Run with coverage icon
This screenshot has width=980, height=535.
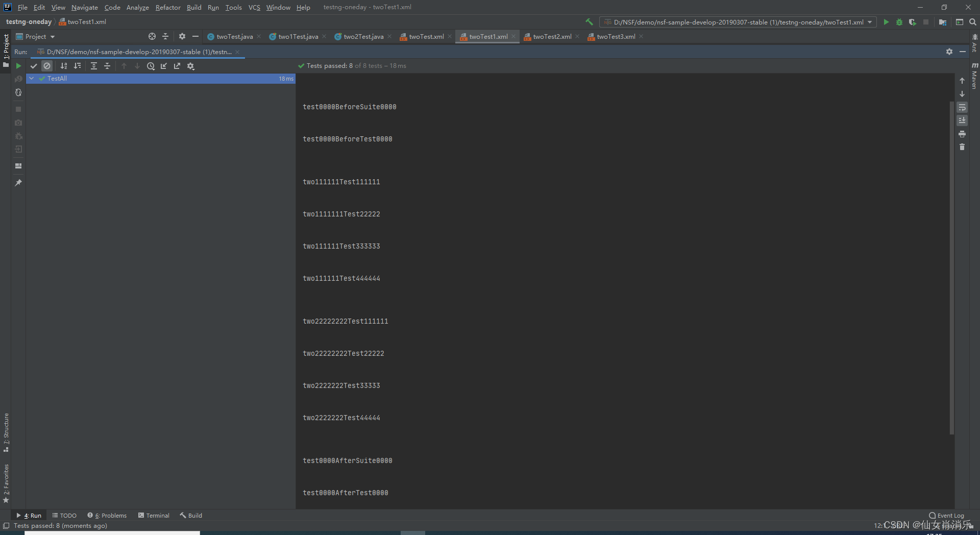coord(913,22)
